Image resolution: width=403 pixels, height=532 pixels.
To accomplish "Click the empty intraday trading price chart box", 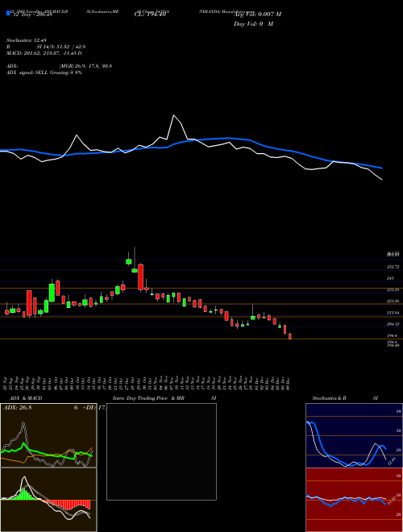I will [x=161, y=451].
